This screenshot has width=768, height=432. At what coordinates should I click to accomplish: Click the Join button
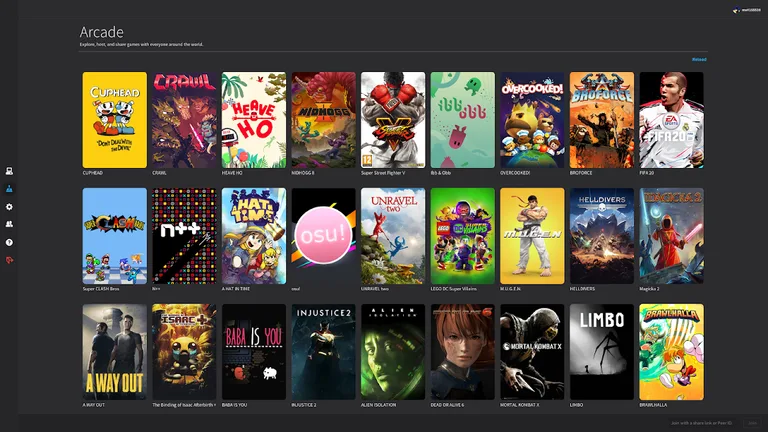pyautogui.click(x=753, y=424)
